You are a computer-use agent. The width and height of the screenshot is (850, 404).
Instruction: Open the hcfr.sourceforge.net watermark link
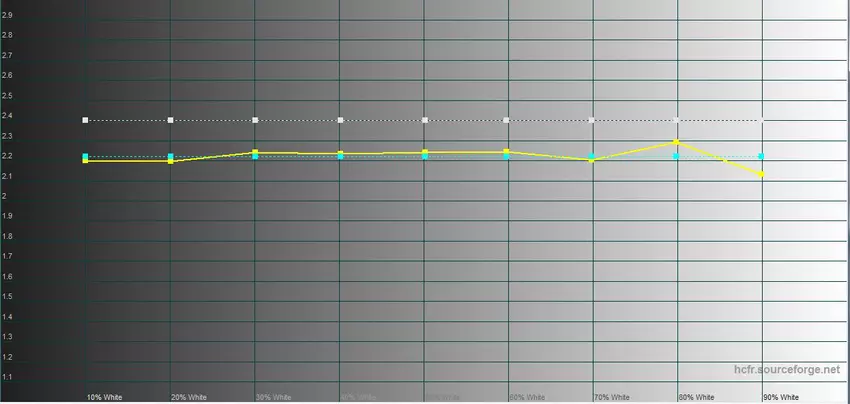point(789,370)
